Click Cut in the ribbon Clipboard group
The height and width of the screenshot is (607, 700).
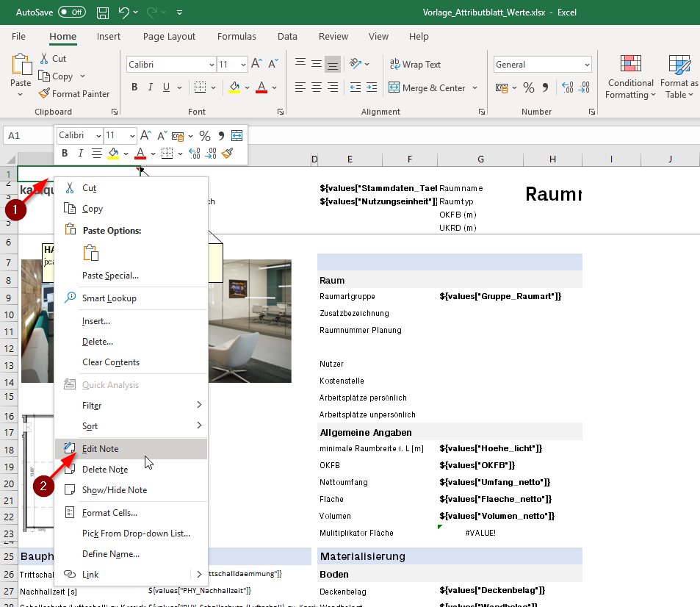click(53, 59)
